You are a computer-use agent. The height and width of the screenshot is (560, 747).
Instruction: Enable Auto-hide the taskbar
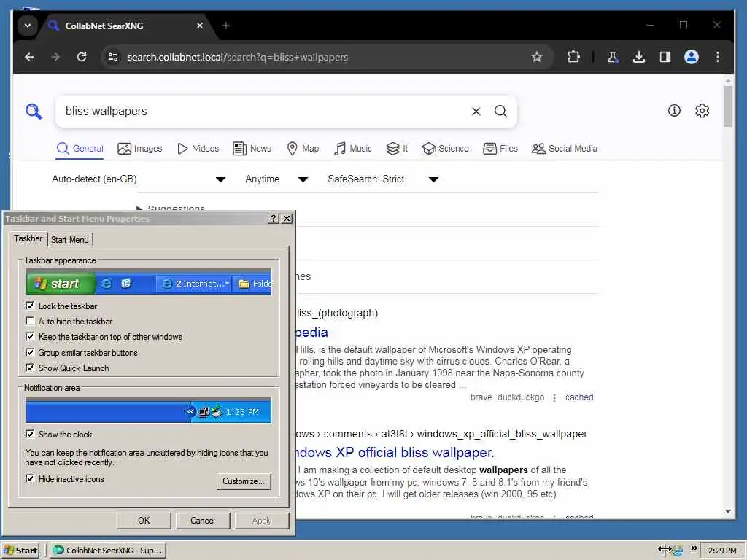[30, 321]
